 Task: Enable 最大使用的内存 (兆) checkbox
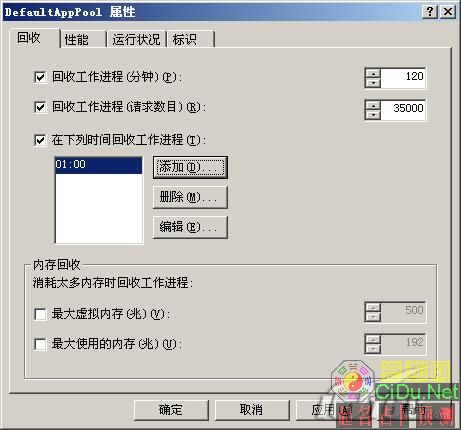(40, 344)
